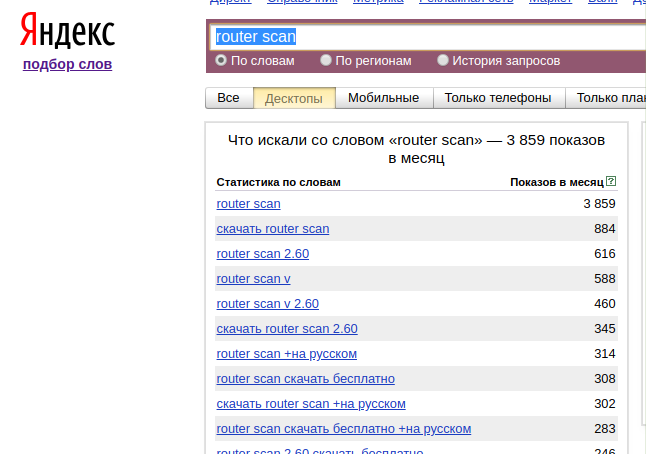Click the 308 impressions value

tap(605, 379)
